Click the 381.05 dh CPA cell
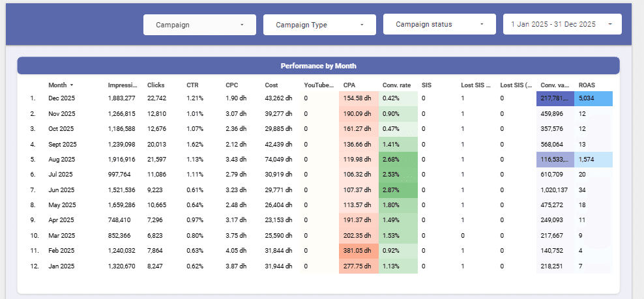 coord(359,251)
